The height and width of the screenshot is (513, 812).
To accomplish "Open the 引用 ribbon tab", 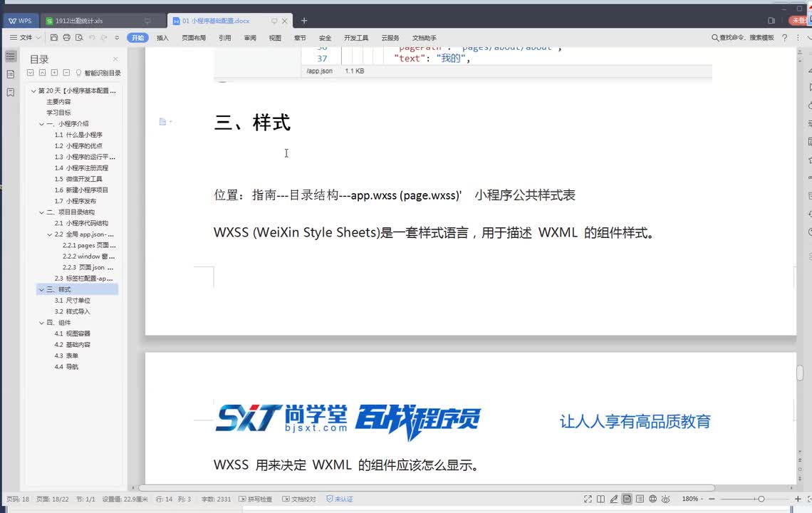I will [x=225, y=38].
